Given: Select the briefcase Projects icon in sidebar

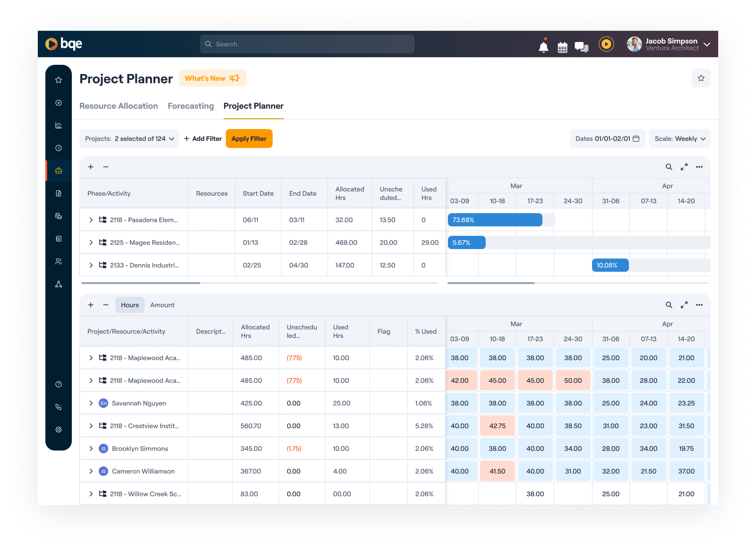Looking at the screenshot, I should 59,171.
